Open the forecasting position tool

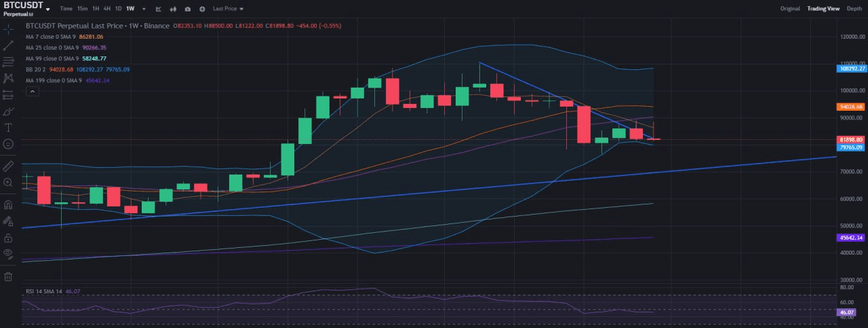(x=8, y=94)
